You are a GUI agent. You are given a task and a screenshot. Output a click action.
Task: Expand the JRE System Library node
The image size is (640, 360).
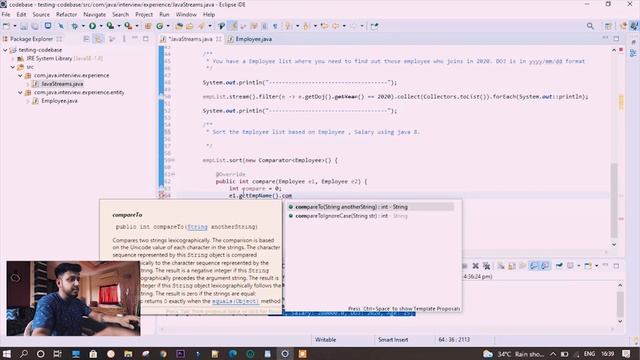point(13,58)
